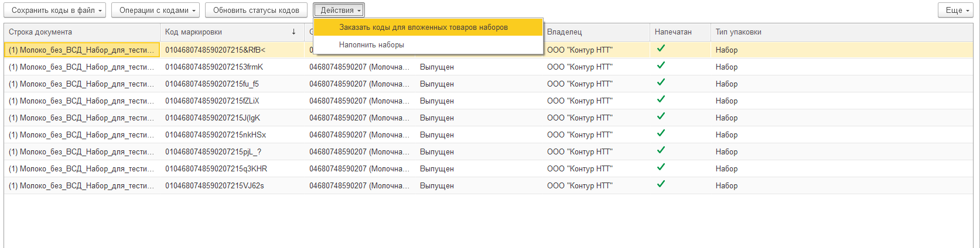Click Напечатан column header
This screenshot has width=980, height=248.
[x=673, y=32]
